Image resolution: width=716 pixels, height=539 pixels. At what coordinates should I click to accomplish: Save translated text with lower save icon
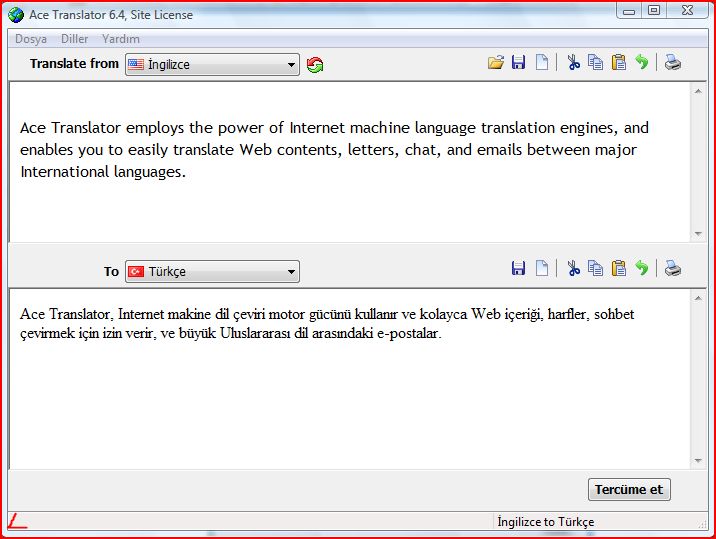tap(518, 268)
